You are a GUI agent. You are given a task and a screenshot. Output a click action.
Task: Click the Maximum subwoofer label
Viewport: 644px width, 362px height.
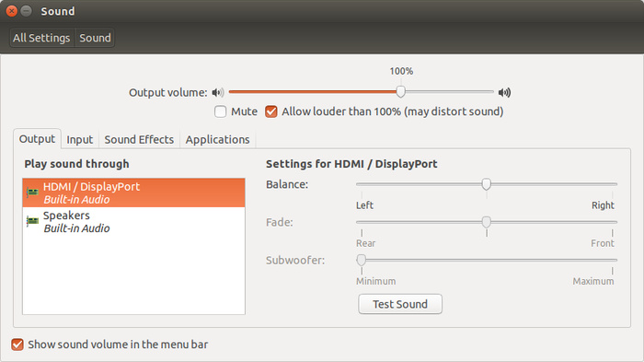593,281
